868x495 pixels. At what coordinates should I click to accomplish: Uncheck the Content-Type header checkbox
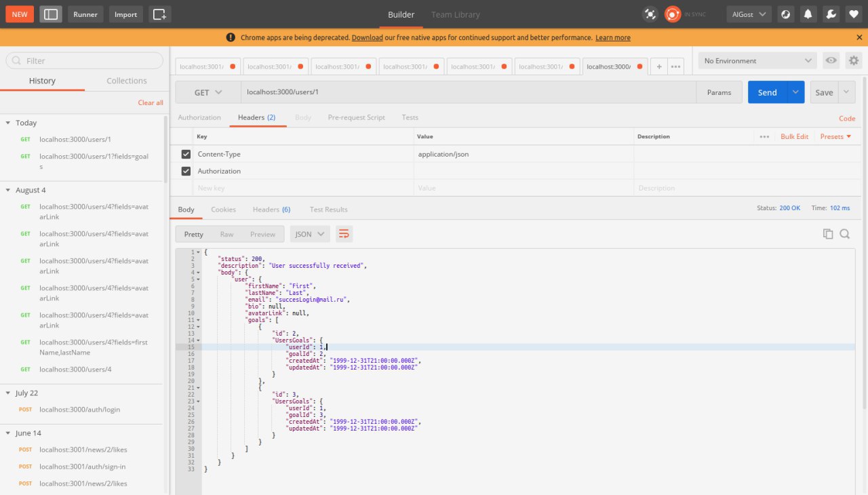[x=186, y=154]
